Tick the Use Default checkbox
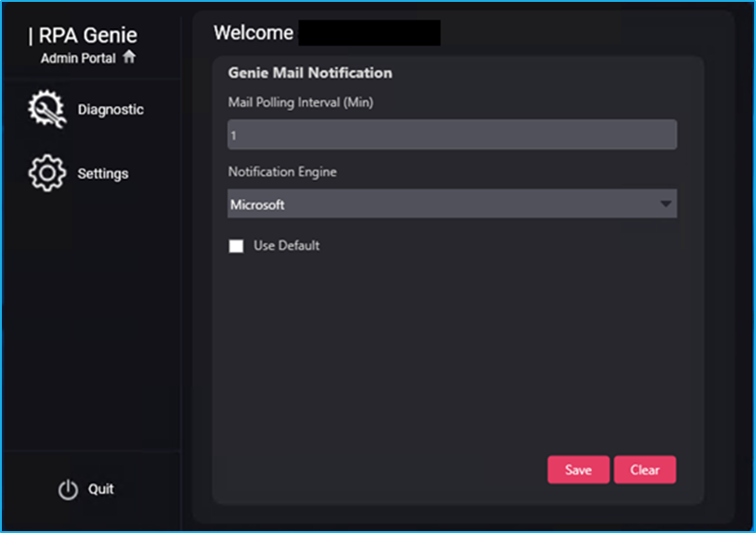The height and width of the screenshot is (533, 756). pos(236,246)
